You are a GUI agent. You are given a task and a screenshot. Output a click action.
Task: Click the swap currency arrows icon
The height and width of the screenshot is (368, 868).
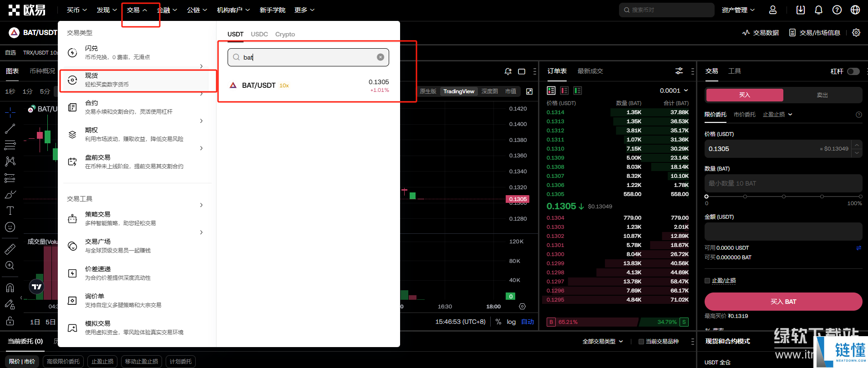coord(858,248)
